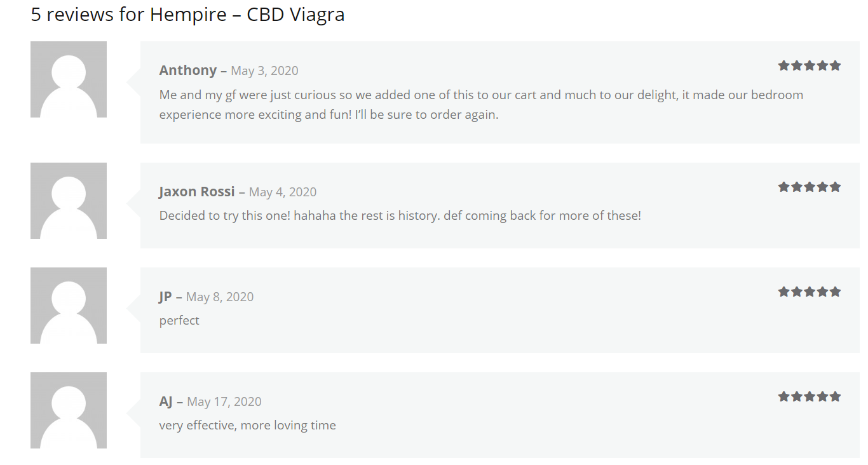Click the May 17, 2020 review date
Screen dimensions: 868x465
click(224, 401)
